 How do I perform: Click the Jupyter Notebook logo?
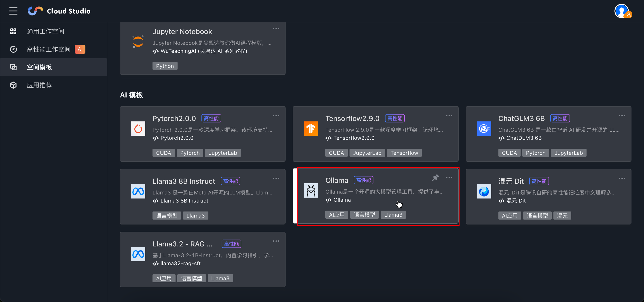(x=138, y=42)
